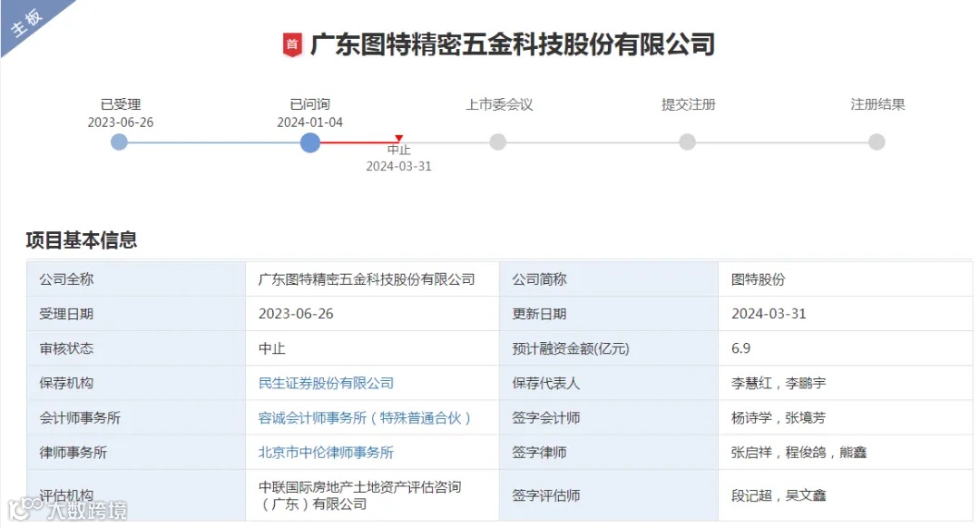Click the 签字律师 label cell
This screenshot has width=980, height=528.
click(608, 453)
